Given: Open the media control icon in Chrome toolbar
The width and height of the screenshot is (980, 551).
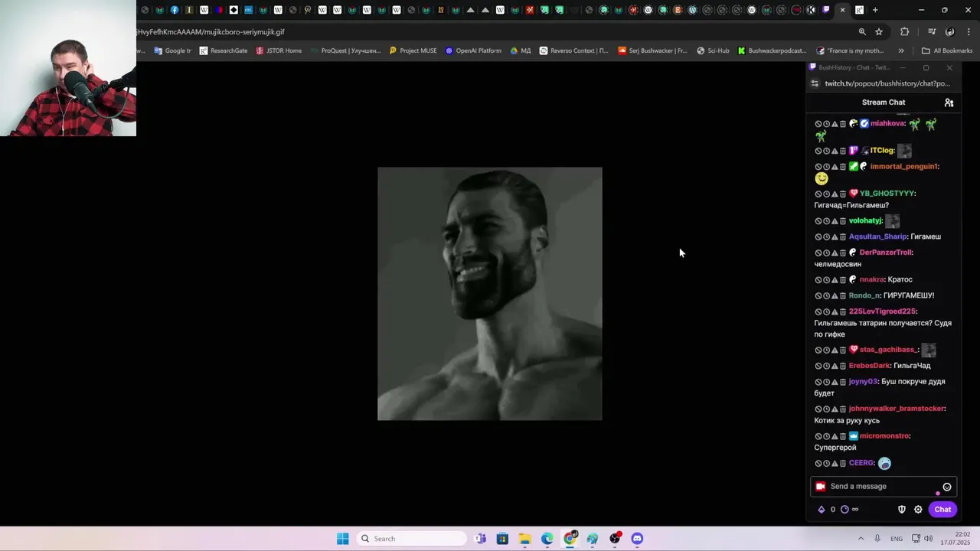Looking at the screenshot, I should (932, 32).
